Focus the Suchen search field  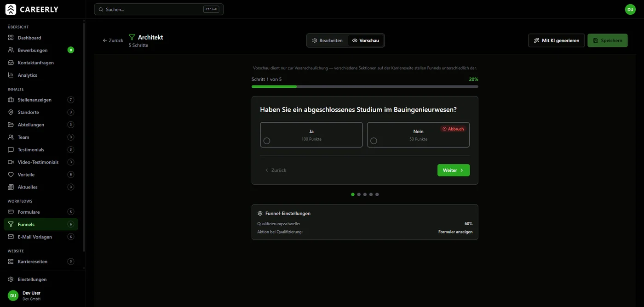pyautogui.click(x=159, y=9)
